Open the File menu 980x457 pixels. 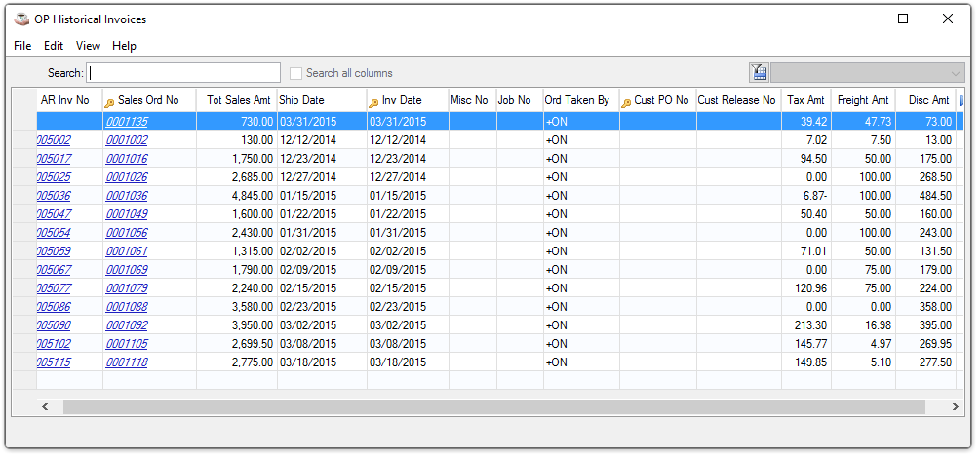pos(22,46)
